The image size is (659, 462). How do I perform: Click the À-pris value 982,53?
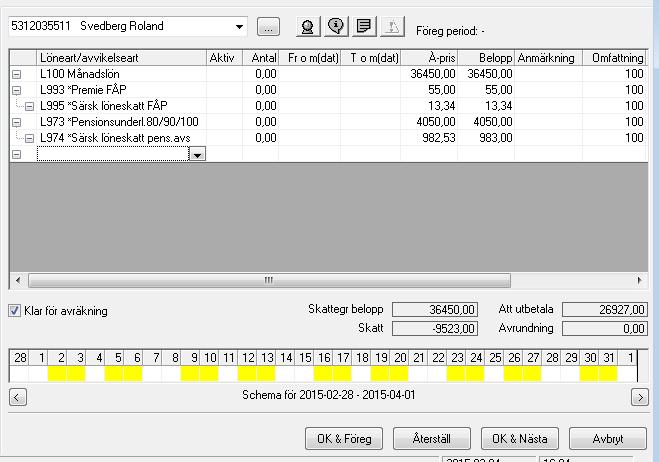pyautogui.click(x=439, y=138)
